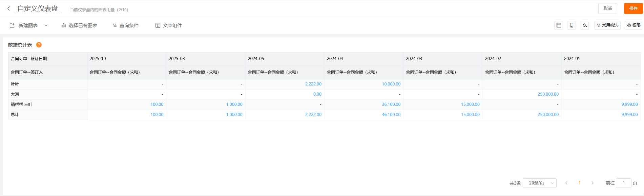Expand the 新建图表 dropdown arrow
Screen dimensions: 644x196
pyautogui.click(x=46, y=25)
